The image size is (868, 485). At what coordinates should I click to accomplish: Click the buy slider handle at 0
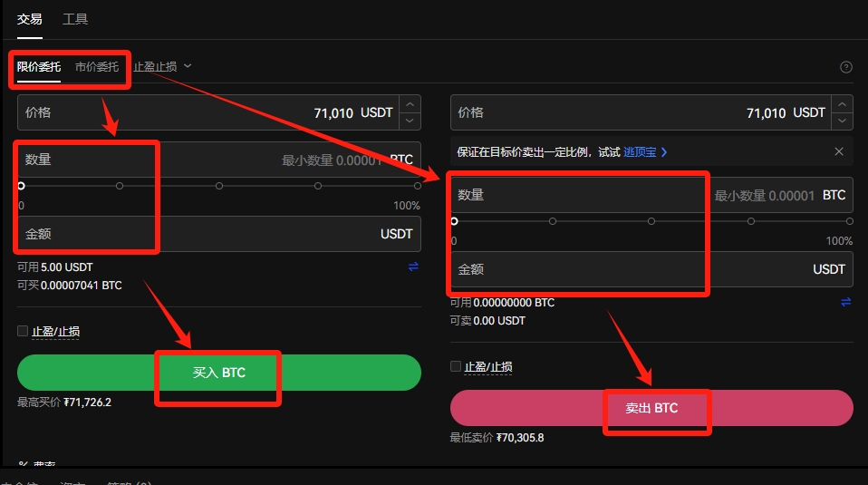point(21,186)
